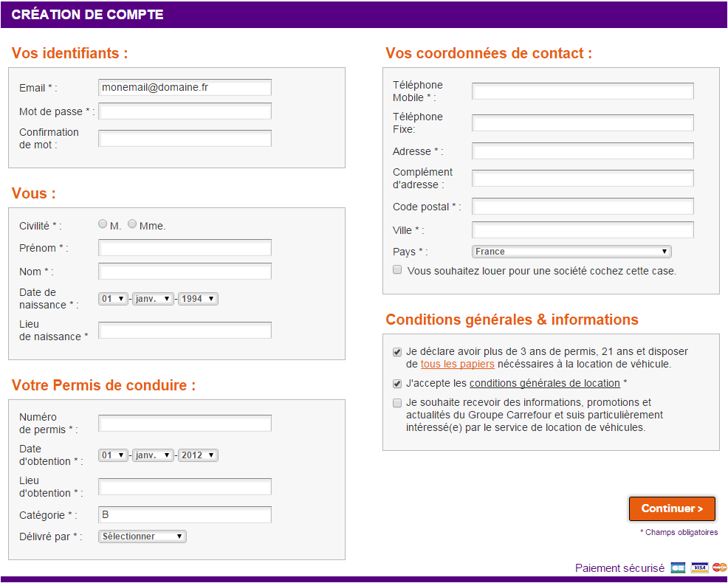
Task: Click the Visa card logo
Action: click(700, 568)
